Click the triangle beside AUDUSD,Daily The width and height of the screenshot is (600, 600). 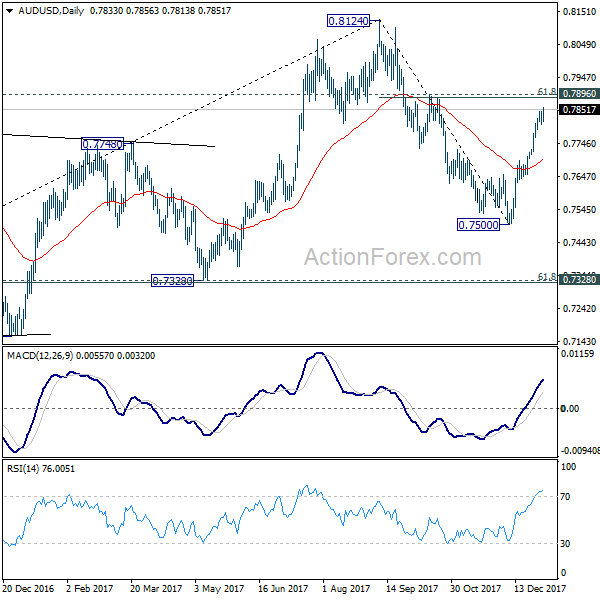10,11
